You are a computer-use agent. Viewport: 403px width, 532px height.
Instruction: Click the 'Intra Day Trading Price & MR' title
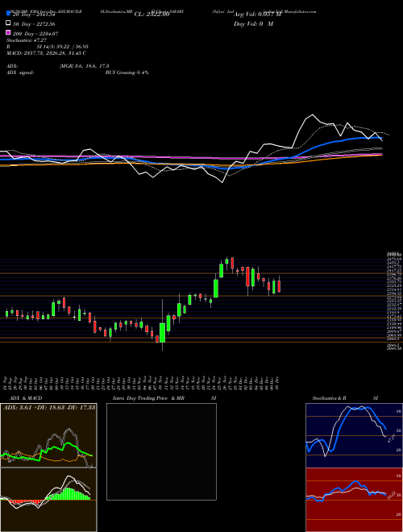148,398
